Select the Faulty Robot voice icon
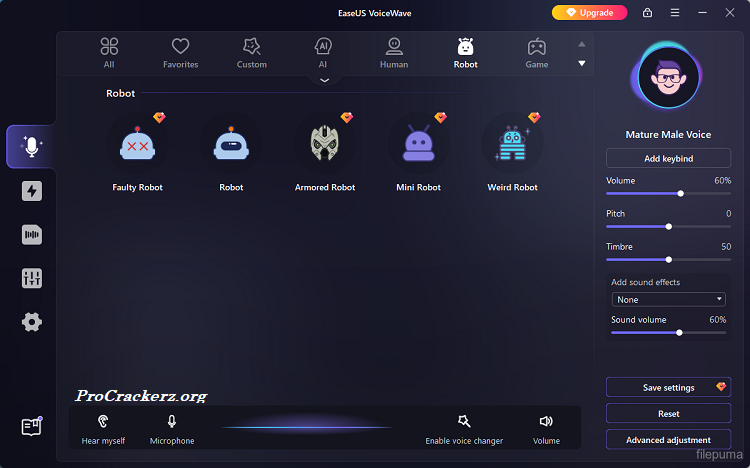 click(137, 146)
